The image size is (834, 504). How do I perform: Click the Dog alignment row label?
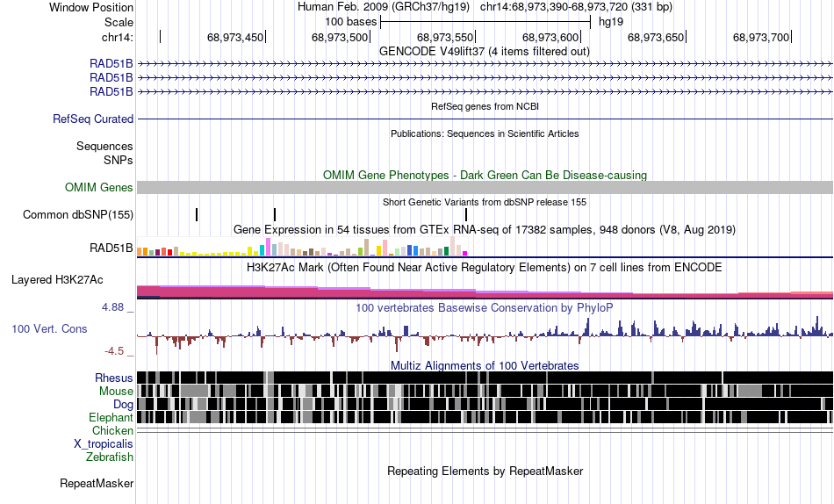pos(123,405)
